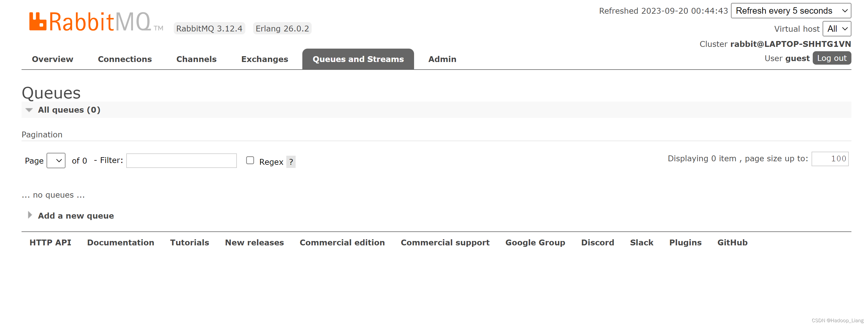
Task: Click the GitHub footer link
Action: point(732,242)
